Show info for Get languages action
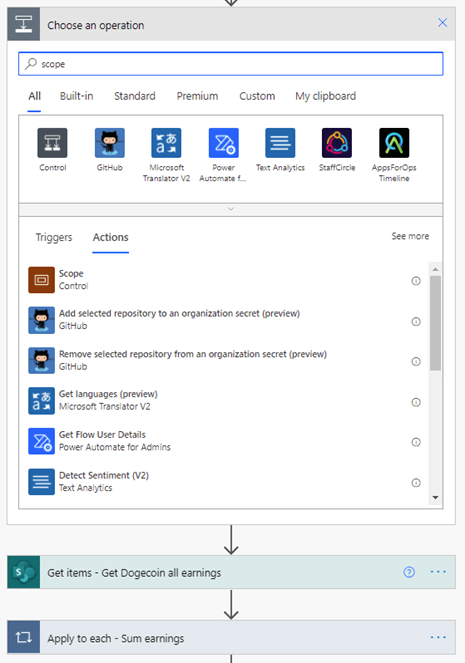 [x=416, y=402]
